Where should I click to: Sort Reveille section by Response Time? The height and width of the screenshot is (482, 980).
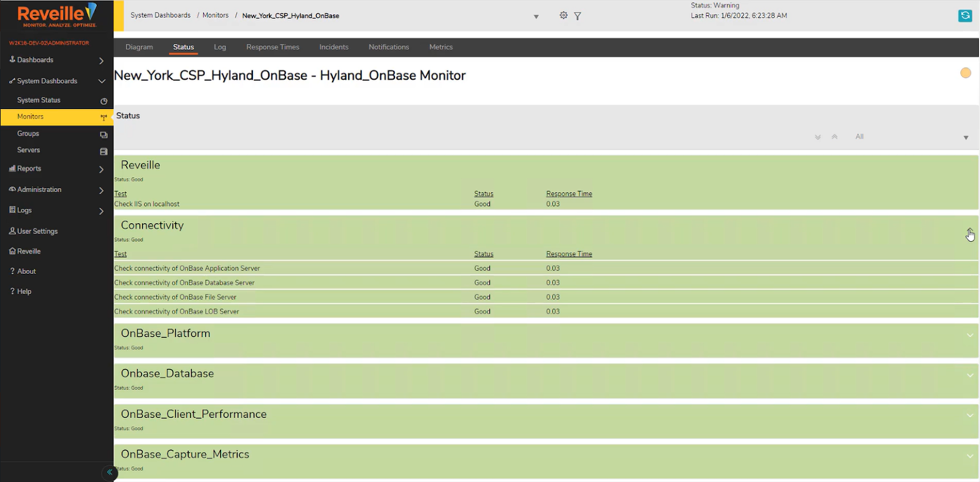tap(569, 194)
